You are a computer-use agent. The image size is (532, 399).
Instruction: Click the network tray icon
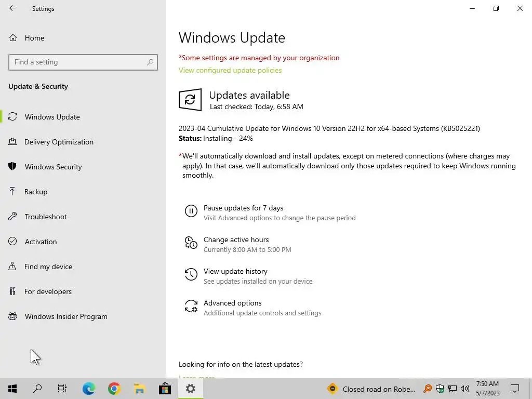pos(453,389)
